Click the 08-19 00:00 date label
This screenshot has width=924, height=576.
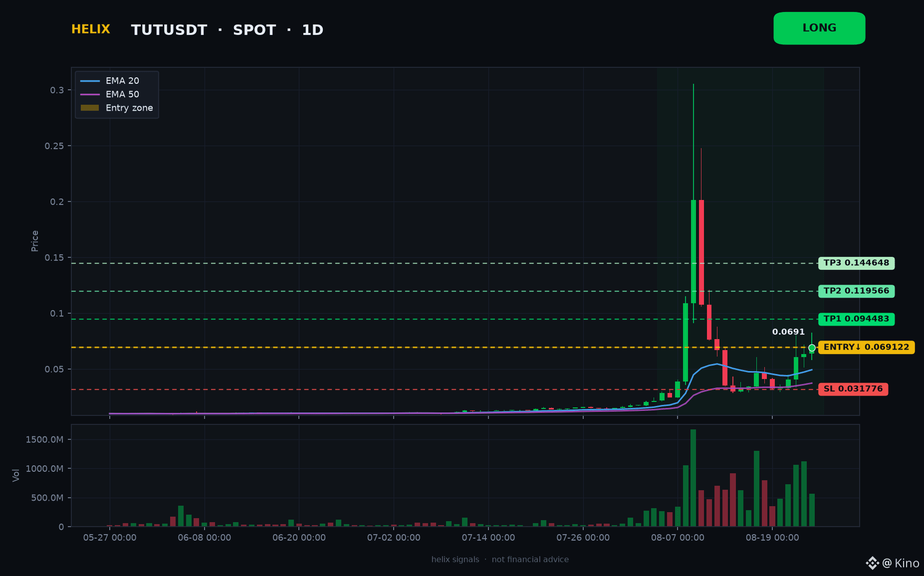click(772, 538)
